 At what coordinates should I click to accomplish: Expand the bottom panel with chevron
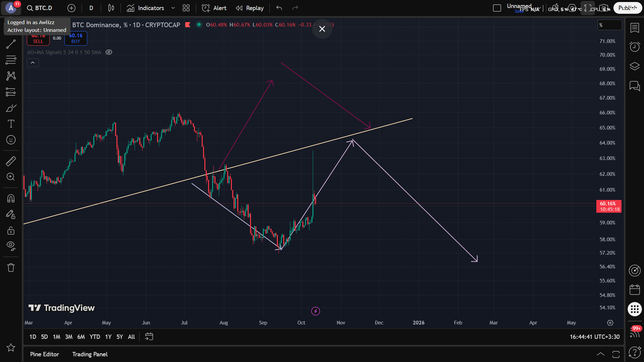point(600,354)
